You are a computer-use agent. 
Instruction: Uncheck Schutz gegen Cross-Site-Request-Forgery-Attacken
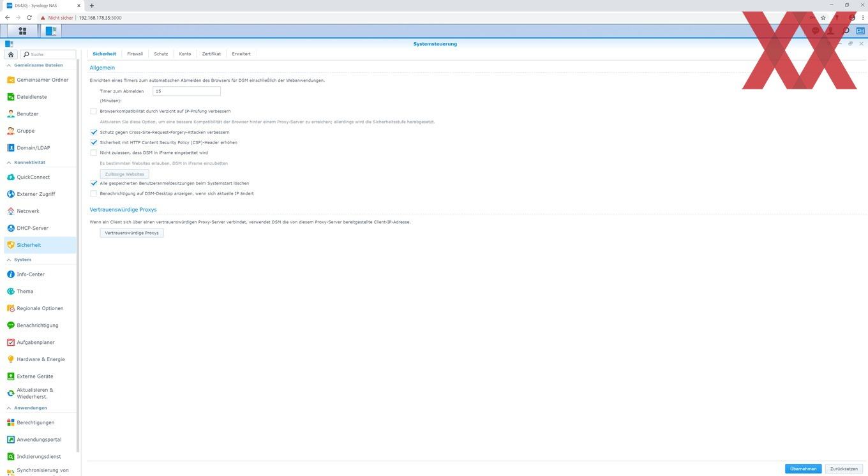click(94, 132)
